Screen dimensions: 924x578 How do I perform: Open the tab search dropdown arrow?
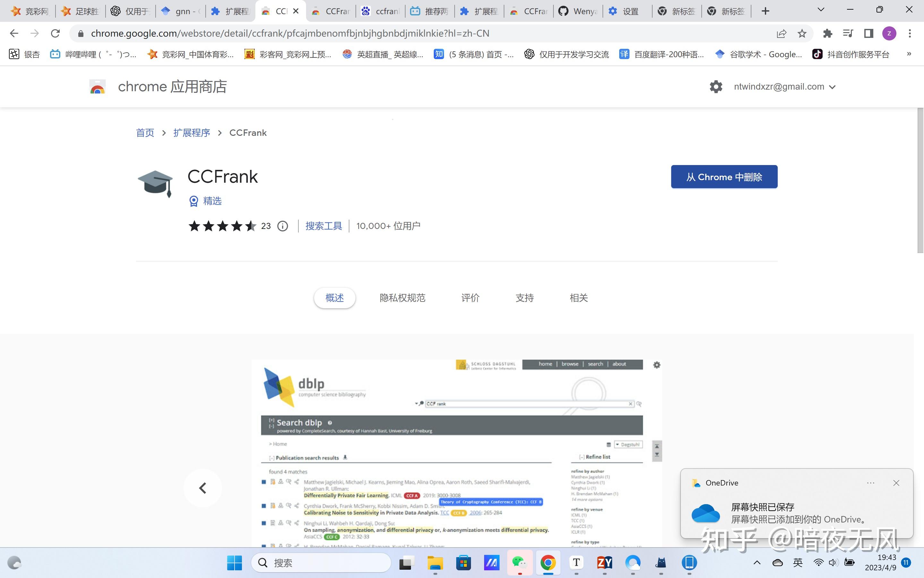tap(820, 10)
